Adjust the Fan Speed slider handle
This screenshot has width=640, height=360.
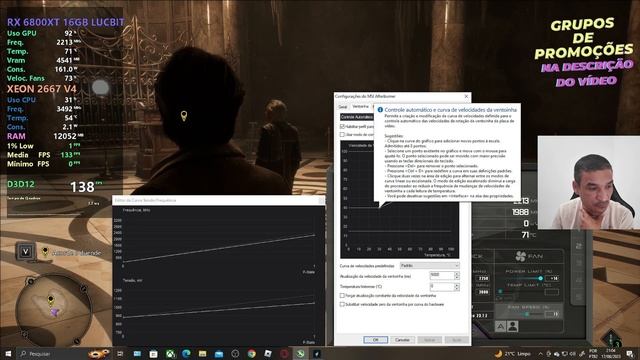527,314
